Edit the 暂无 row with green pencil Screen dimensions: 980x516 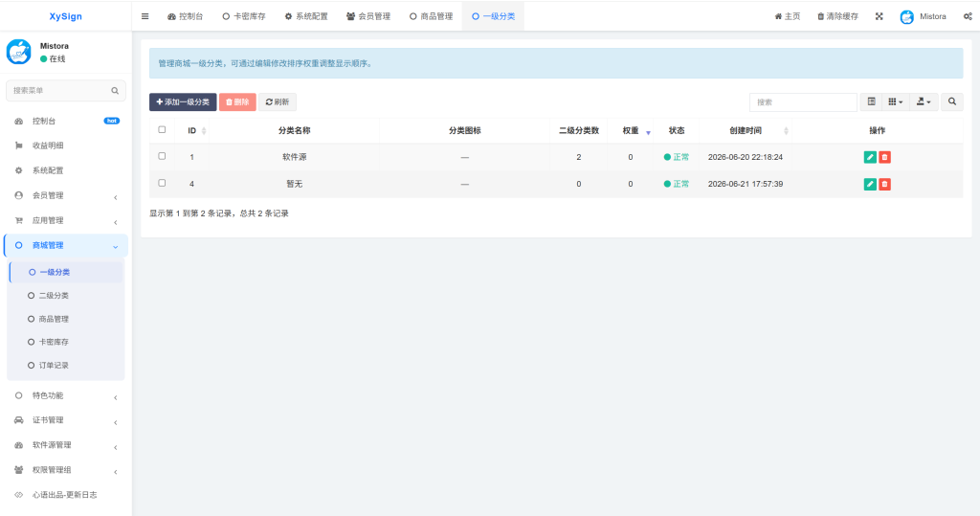point(869,184)
